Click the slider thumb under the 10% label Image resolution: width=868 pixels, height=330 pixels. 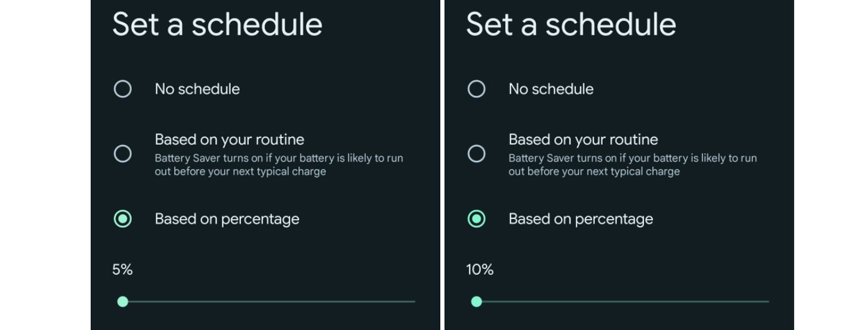click(x=476, y=302)
